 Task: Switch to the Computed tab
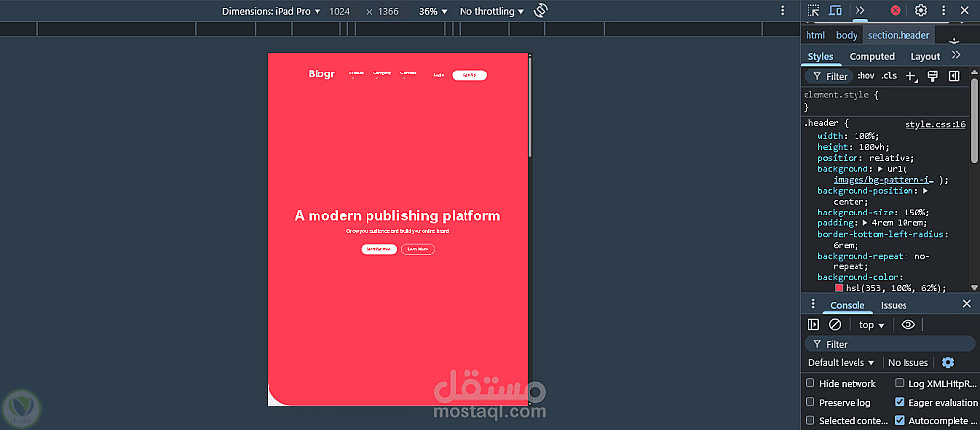[872, 56]
